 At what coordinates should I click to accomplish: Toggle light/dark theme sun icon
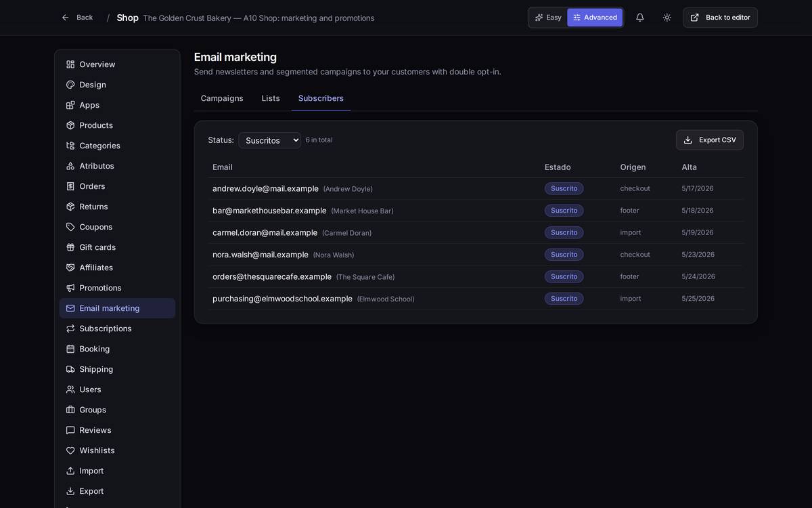tap(667, 18)
